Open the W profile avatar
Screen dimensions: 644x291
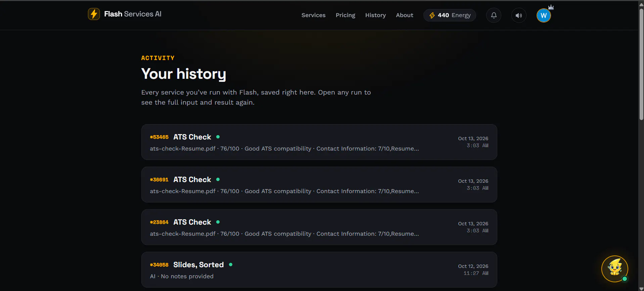pos(544,15)
